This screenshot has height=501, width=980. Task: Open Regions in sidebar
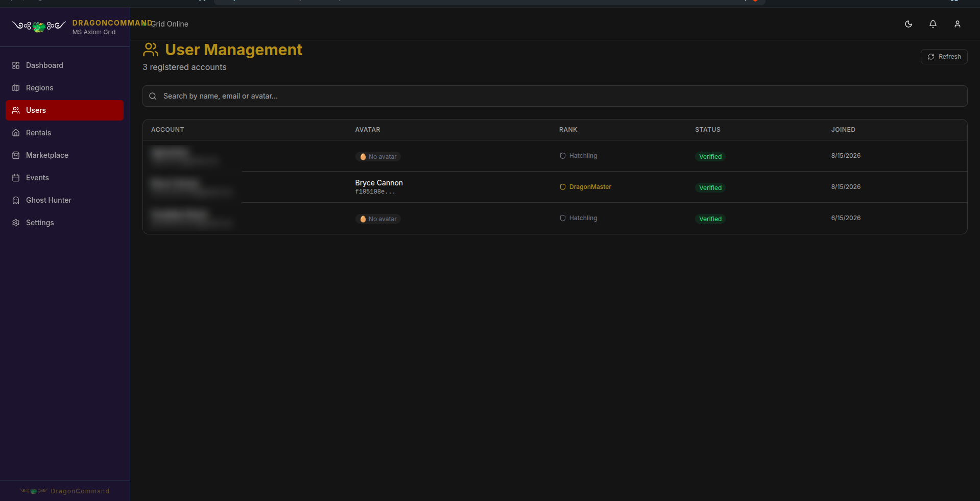point(64,88)
